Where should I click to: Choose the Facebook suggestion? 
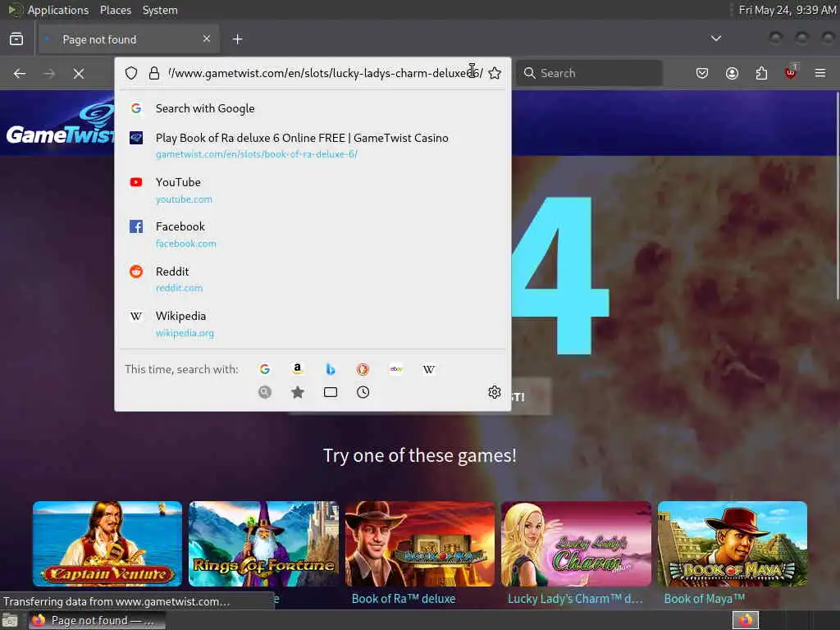(313, 235)
